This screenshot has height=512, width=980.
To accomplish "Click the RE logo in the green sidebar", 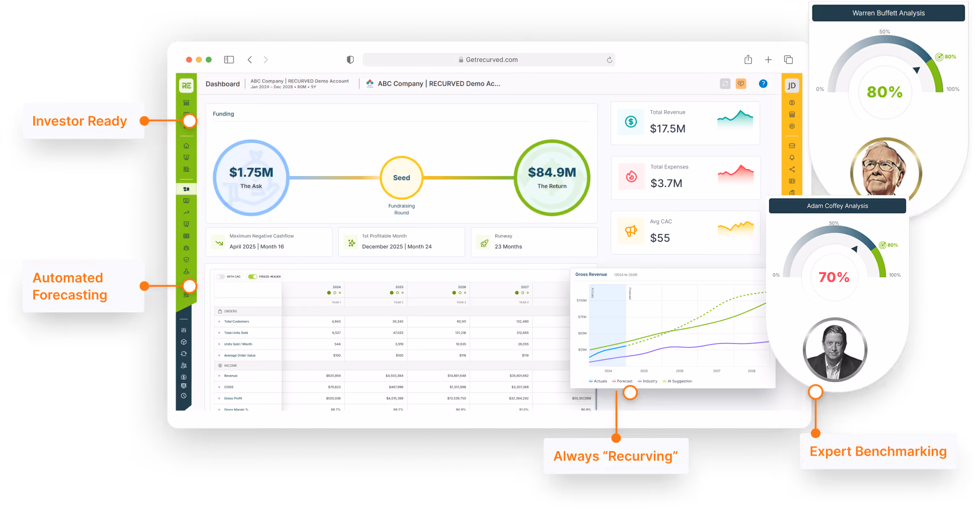I will [x=186, y=86].
